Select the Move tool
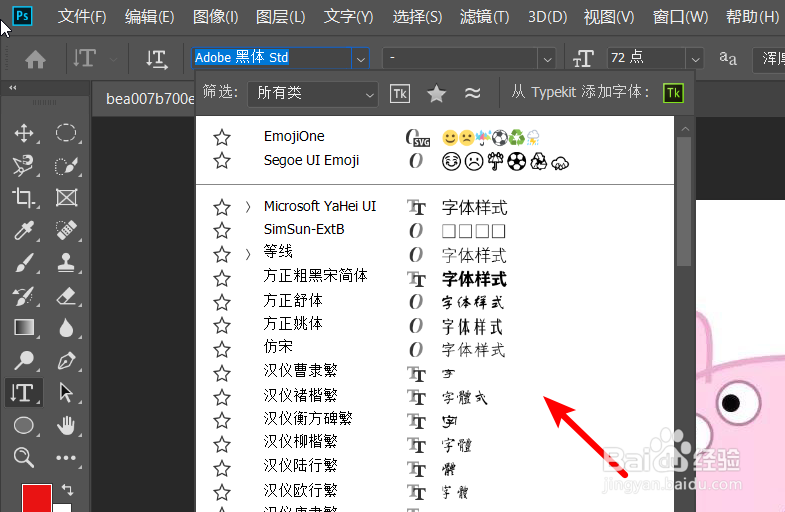The height and width of the screenshot is (512, 785). coord(24,133)
